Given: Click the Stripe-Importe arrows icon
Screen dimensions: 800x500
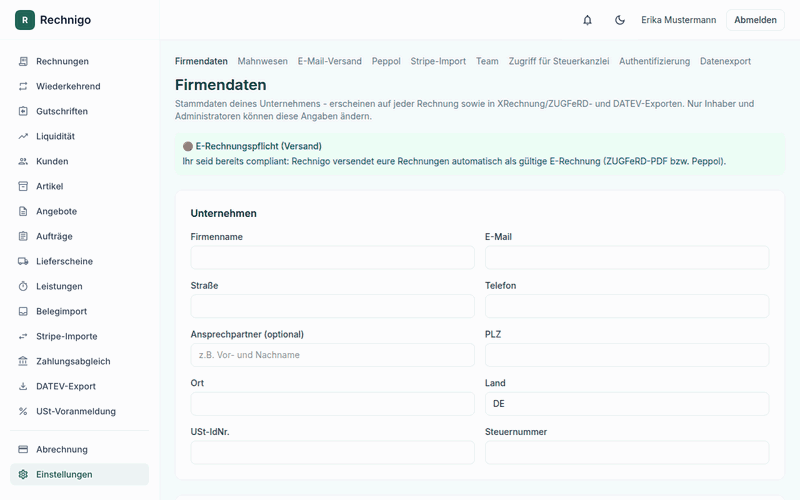Looking at the screenshot, I should coord(23,336).
